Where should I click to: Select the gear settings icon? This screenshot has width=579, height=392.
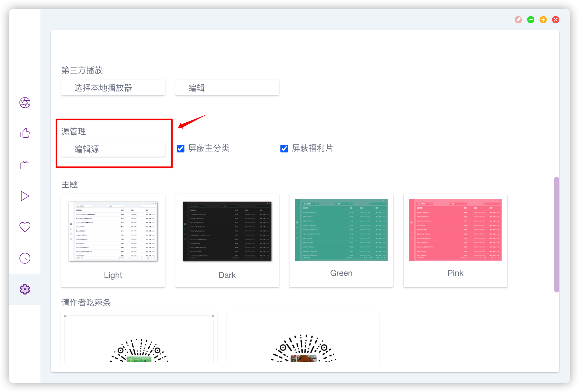point(25,289)
